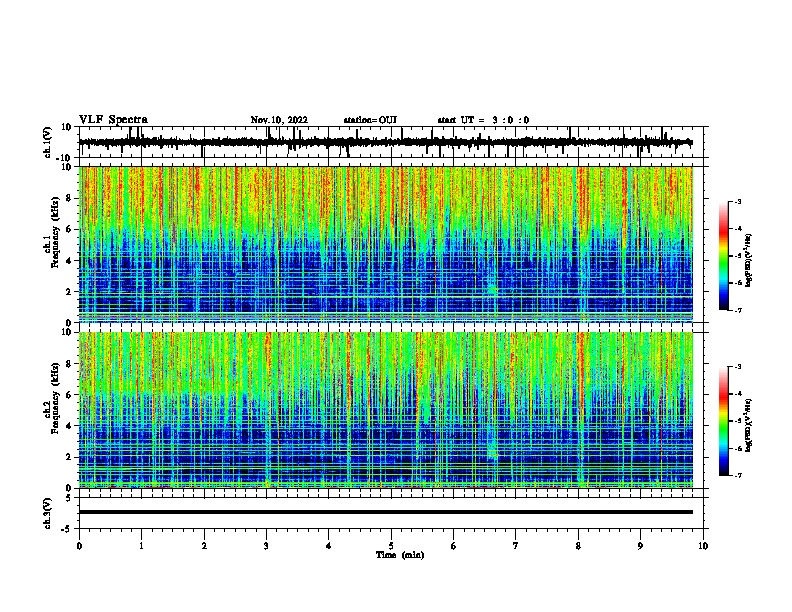Click the ch.2 colorbar log(PSD) label
The height and width of the screenshot is (612, 792).
click(749, 425)
